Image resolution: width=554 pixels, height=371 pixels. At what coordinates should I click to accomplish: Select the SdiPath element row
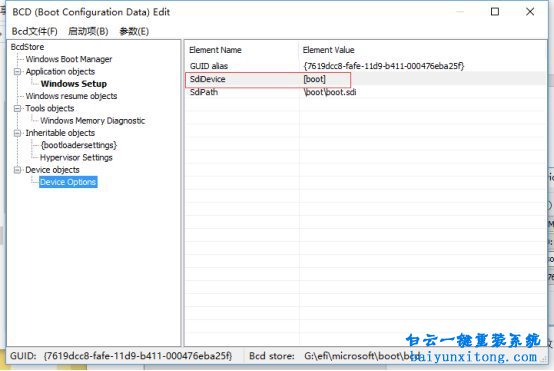pyautogui.click(x=366, y=92)
